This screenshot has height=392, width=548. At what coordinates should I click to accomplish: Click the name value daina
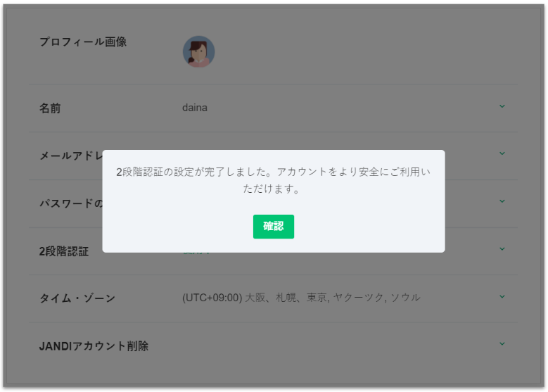pos(195,108)
